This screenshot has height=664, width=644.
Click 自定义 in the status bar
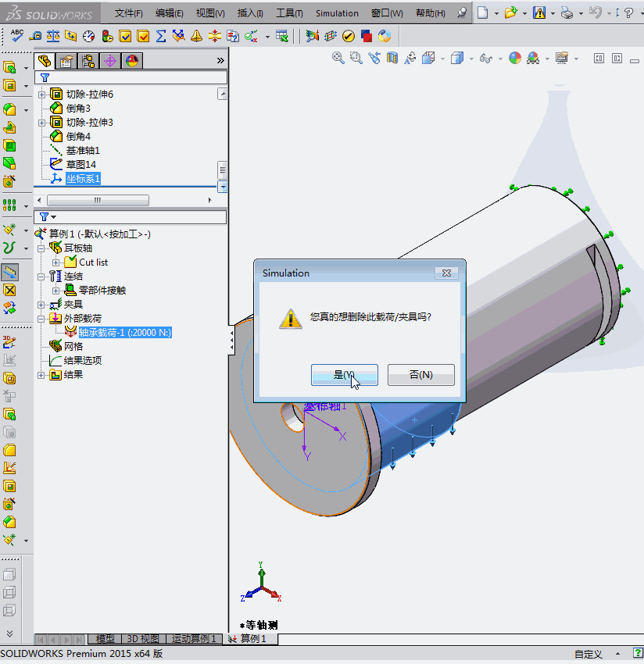coord(588,655)
